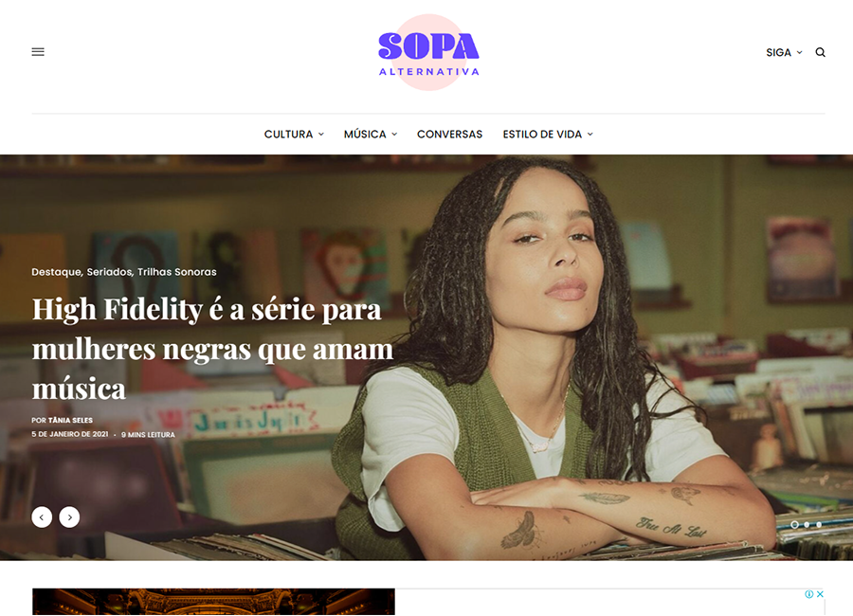Select the second slider pagination dot
The height and width of the screenshot is (616, 853).
807,525
